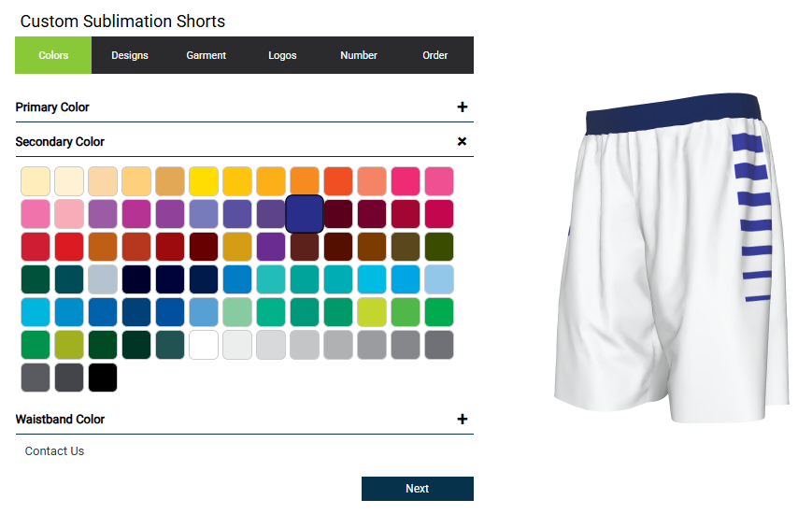Pick the white color swatch
The width and height of the screenshot is (812, 514).
[204, 345]
